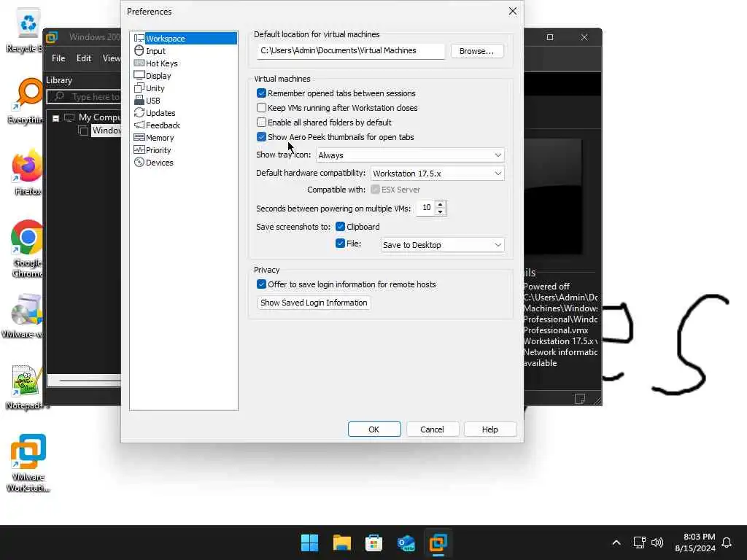
Task: Open the Google Chrome desktop shortcut
Action: coord(27,249)
